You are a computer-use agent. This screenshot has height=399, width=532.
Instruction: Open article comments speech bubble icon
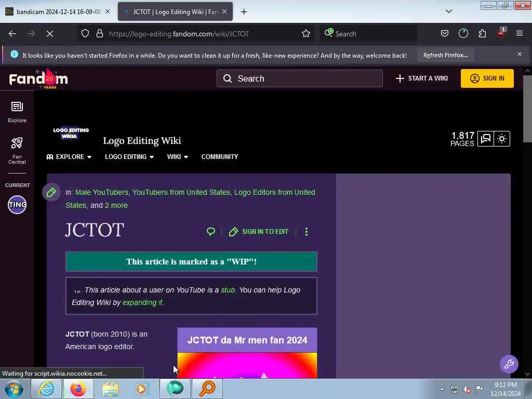click(211, 232)
